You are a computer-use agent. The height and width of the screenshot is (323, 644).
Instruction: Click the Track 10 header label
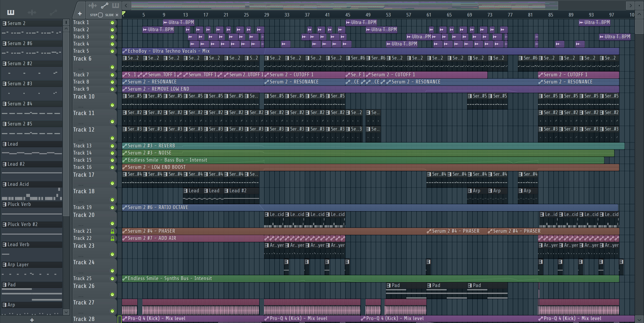click(x=84, y=97)
